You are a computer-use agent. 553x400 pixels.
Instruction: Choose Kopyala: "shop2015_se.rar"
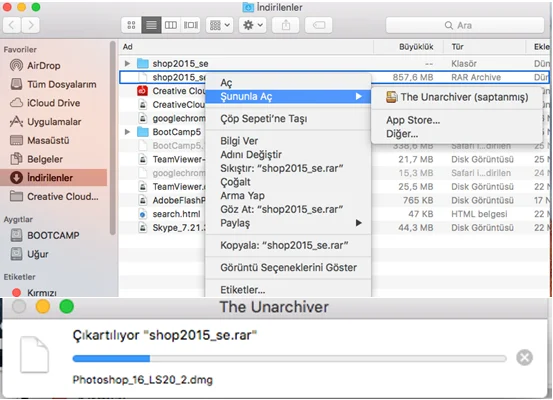click(288, 245)
